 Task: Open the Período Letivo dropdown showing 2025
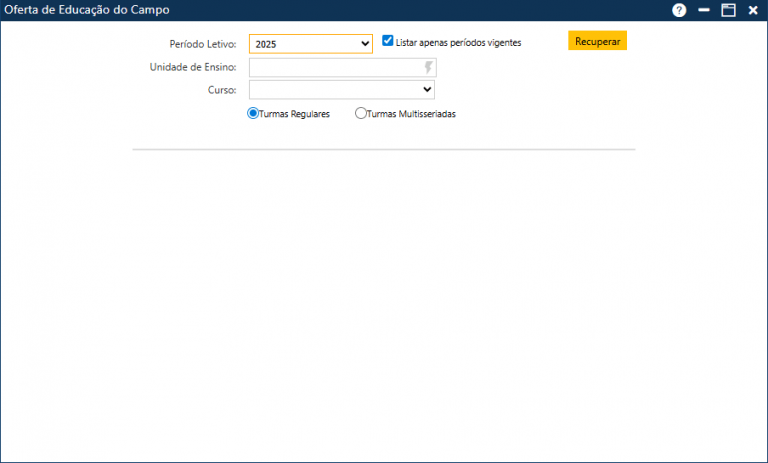click(310, 44)
